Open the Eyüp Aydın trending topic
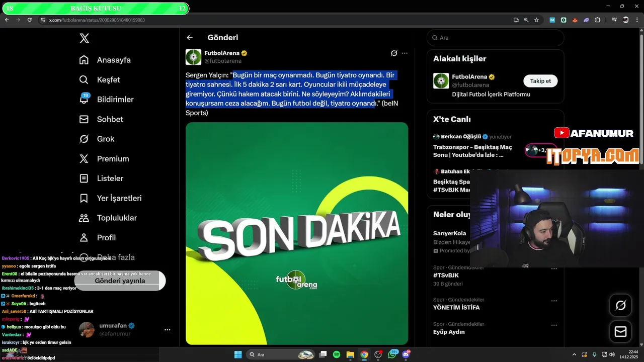This screenshot has width=644, height=362. (x=449, y=332)
